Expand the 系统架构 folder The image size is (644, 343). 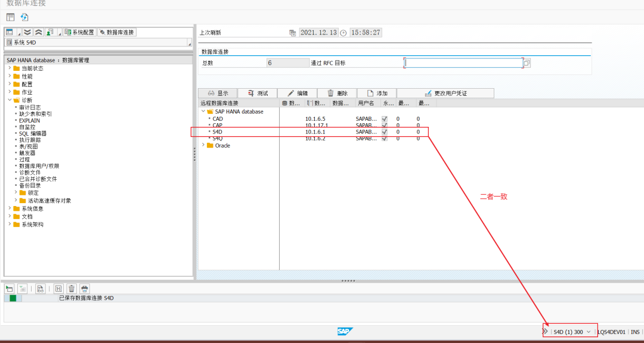[10, 224]
